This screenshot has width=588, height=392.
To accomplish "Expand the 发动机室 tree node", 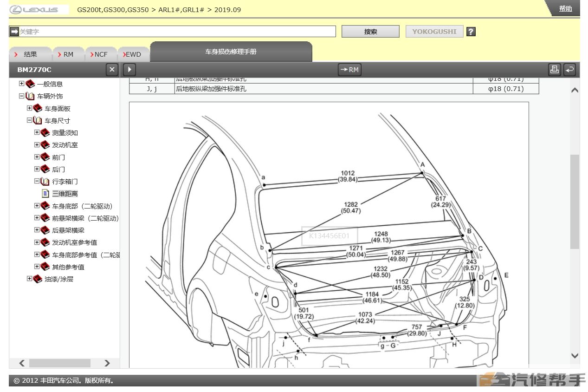I will pos(37,145).
